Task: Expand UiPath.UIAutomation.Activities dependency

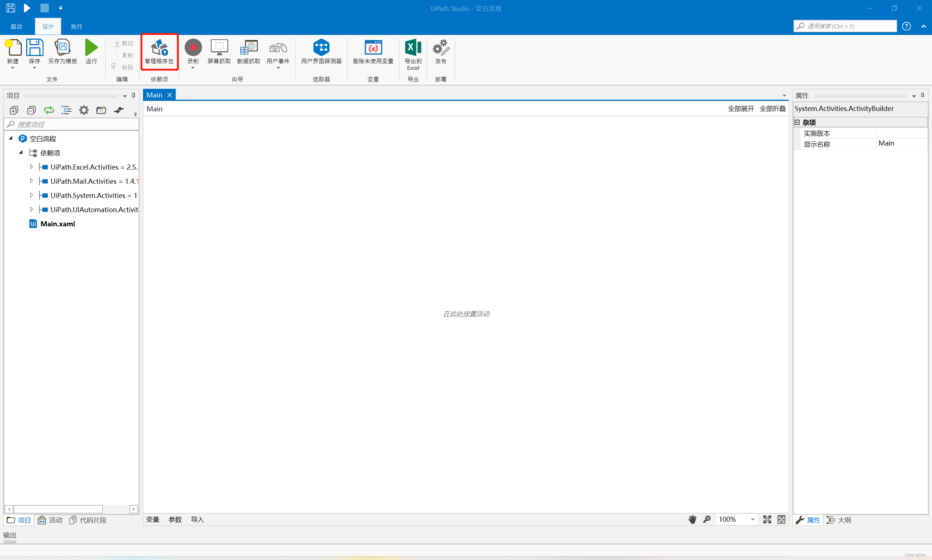Action: (x=31, y=210)
